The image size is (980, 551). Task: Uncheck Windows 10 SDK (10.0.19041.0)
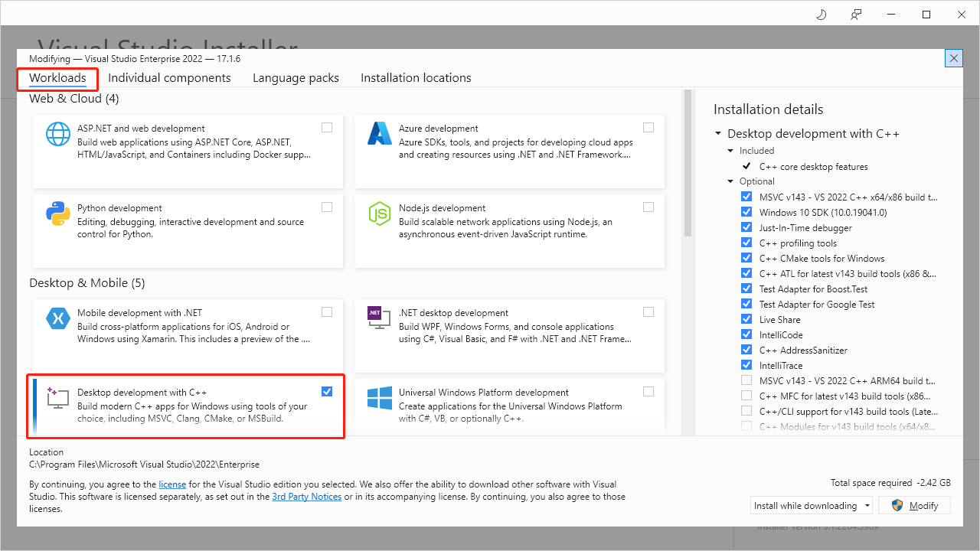746,212
